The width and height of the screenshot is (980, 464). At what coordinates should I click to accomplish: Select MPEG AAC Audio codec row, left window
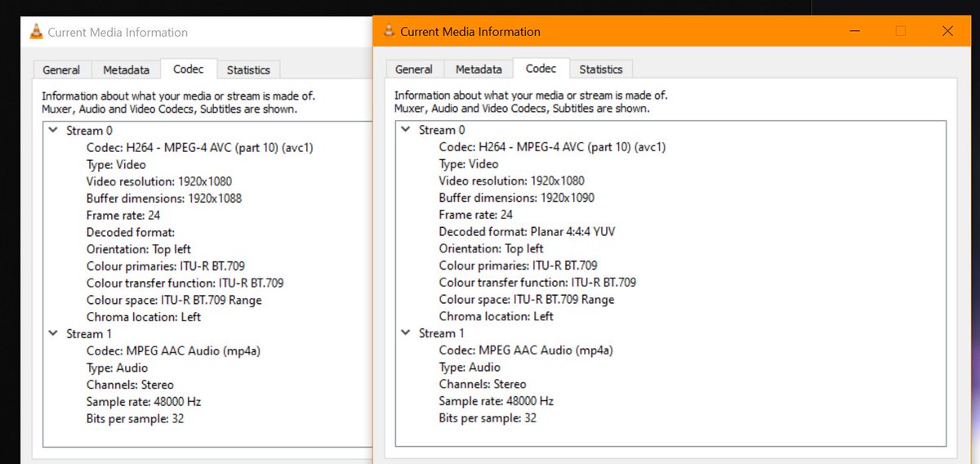pyautogui.click(x=173, y=350)
